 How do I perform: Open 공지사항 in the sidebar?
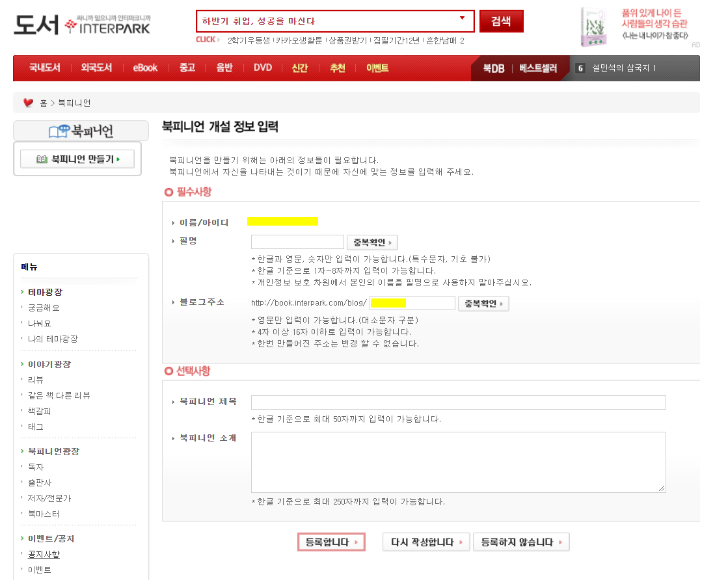tap(44, 554)
